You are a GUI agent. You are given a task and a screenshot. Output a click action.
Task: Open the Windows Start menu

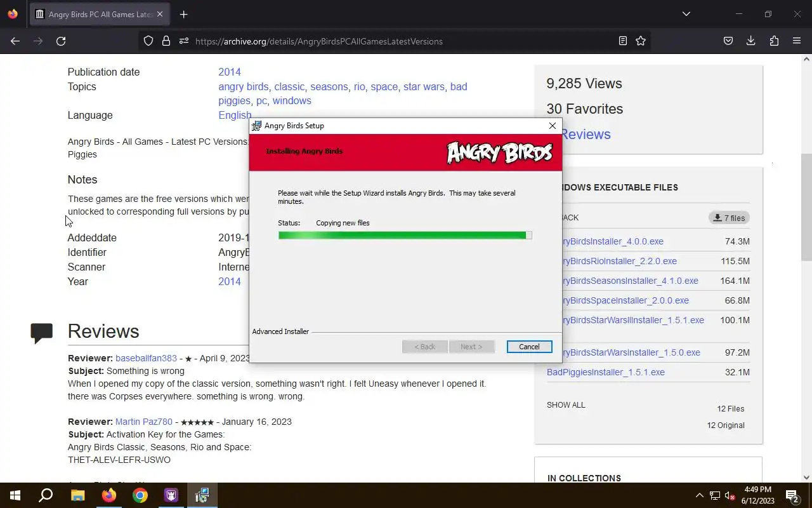tap(15, 495)
